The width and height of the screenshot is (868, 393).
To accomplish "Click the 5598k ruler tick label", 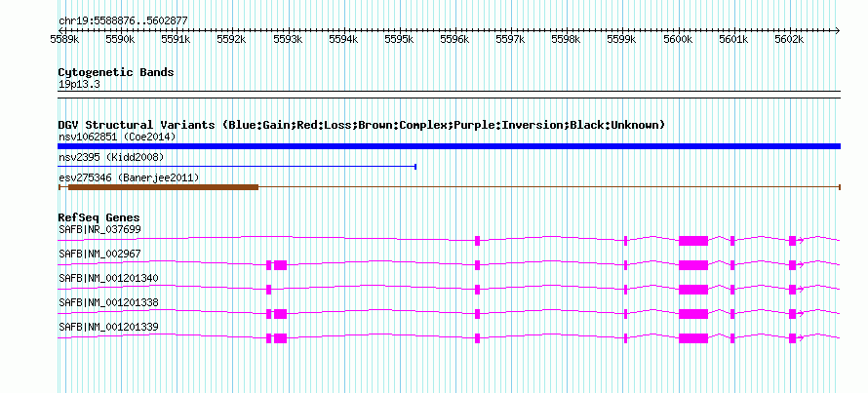I will click(568, 39).
